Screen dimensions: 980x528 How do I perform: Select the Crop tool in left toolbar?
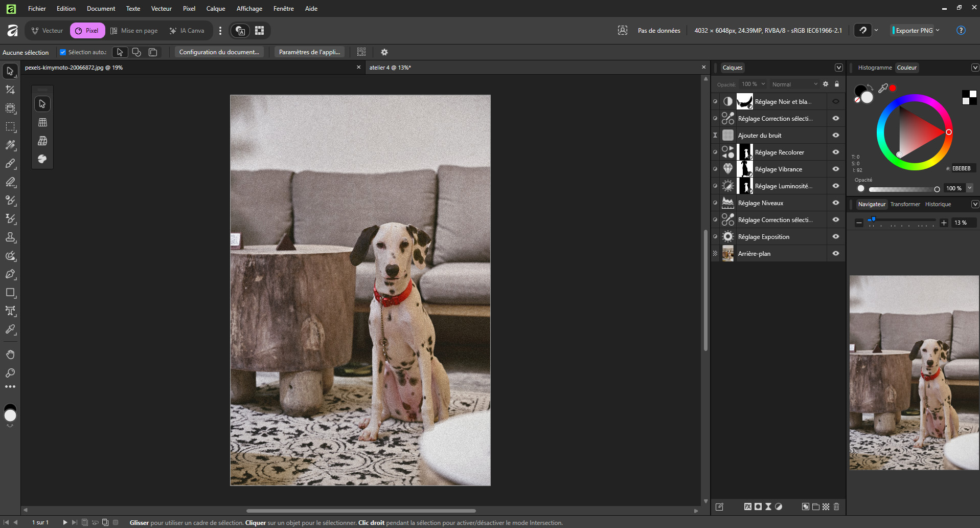point(10,90)
